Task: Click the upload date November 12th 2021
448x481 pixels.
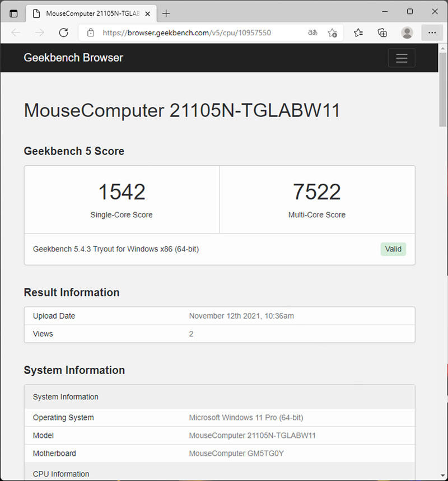Action: point(241,316)
